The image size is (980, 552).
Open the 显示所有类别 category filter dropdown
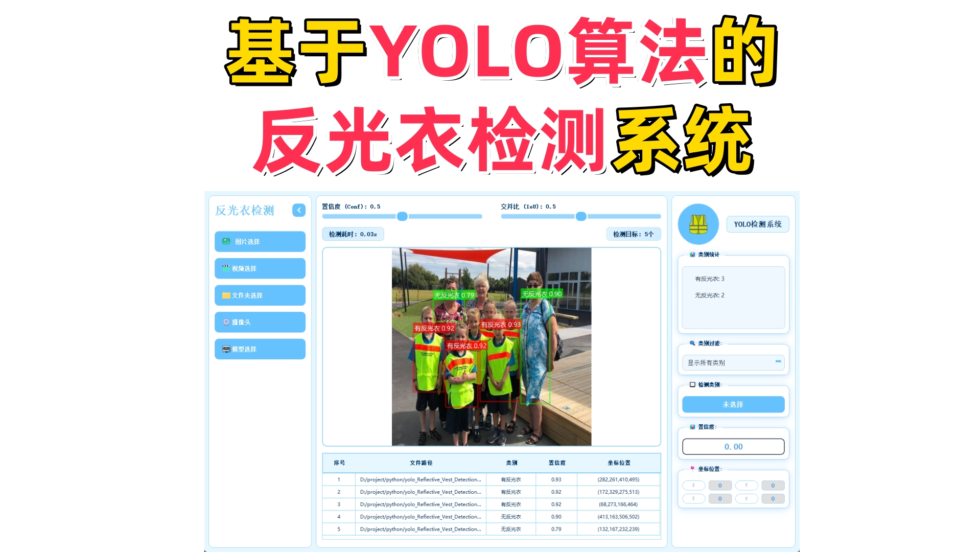(733, 362)
